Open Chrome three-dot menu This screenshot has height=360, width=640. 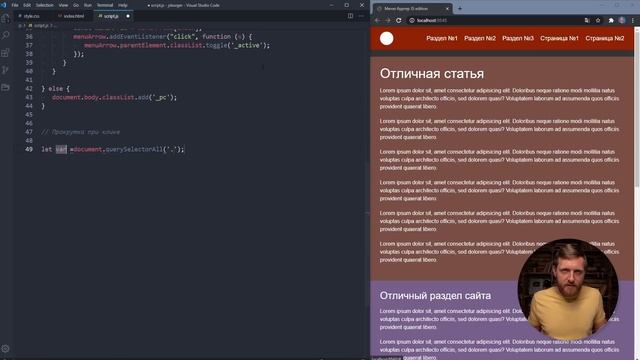click(x=633, y=20)
